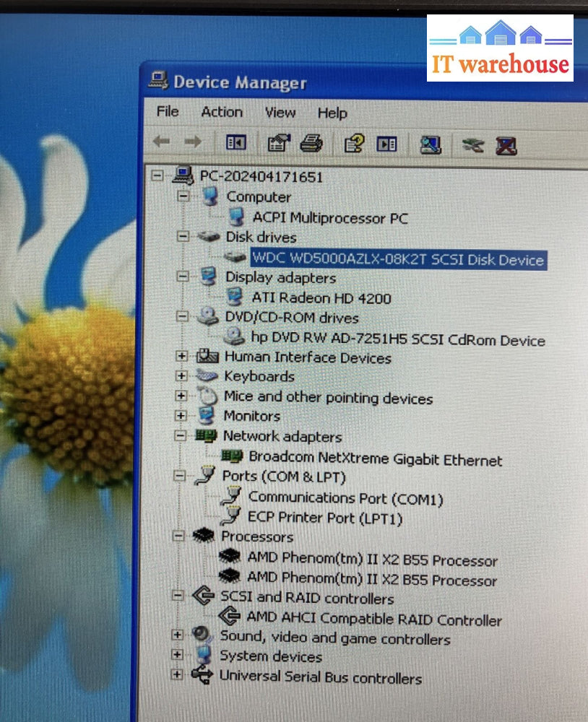This screenshot has width=588, height=722.
Task: Click the Monitors category icon
Action: 207,415
